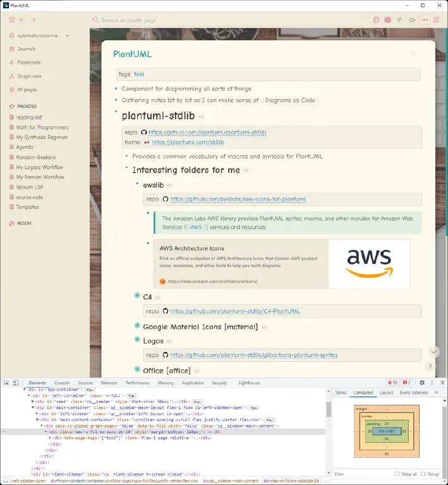Open the Layout pane tab
Image resolution: width=448 pixels, height=485 pixels.
[387, 393]
